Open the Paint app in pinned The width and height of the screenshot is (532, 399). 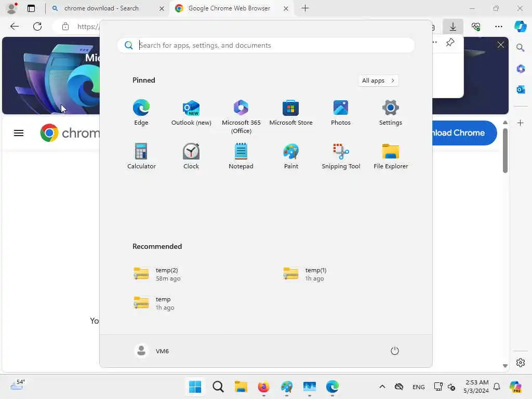(291, 156)
